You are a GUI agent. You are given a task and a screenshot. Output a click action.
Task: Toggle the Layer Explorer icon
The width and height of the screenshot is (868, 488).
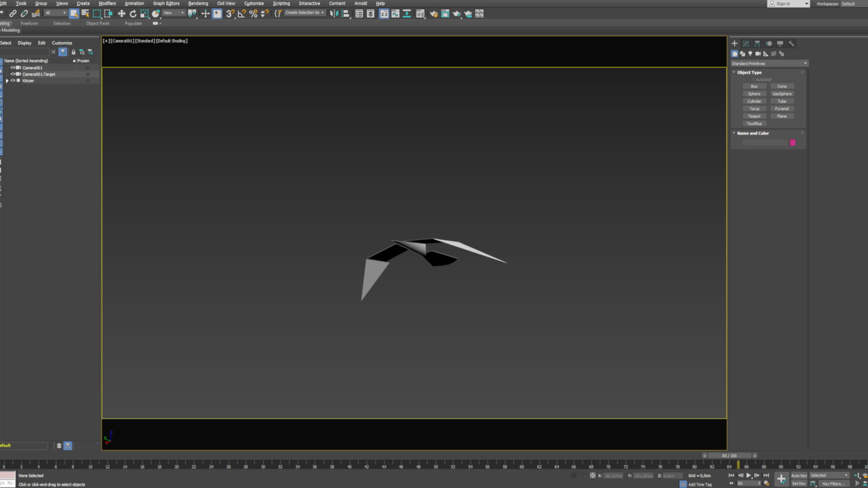pos(370,14)
